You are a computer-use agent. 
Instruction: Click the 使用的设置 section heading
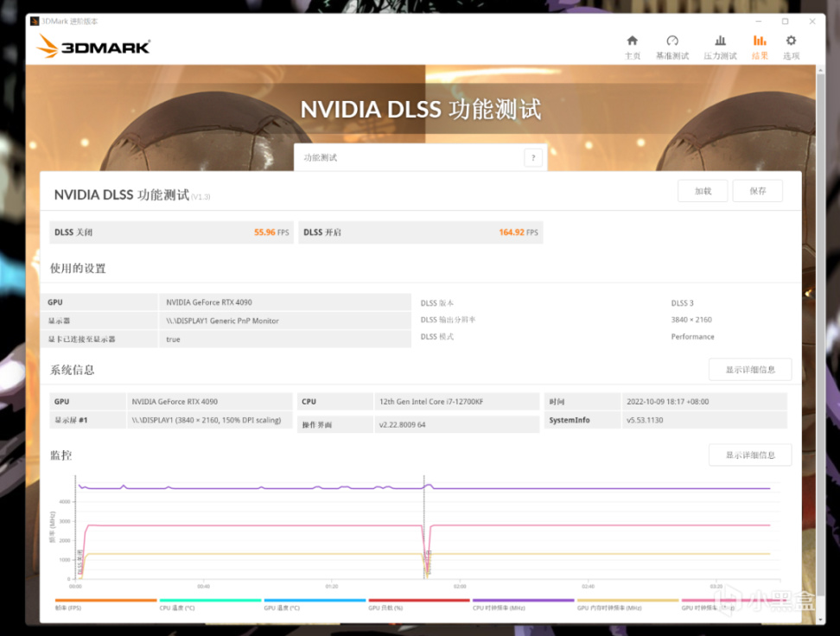pyautogui.click(x=79, y=268)
